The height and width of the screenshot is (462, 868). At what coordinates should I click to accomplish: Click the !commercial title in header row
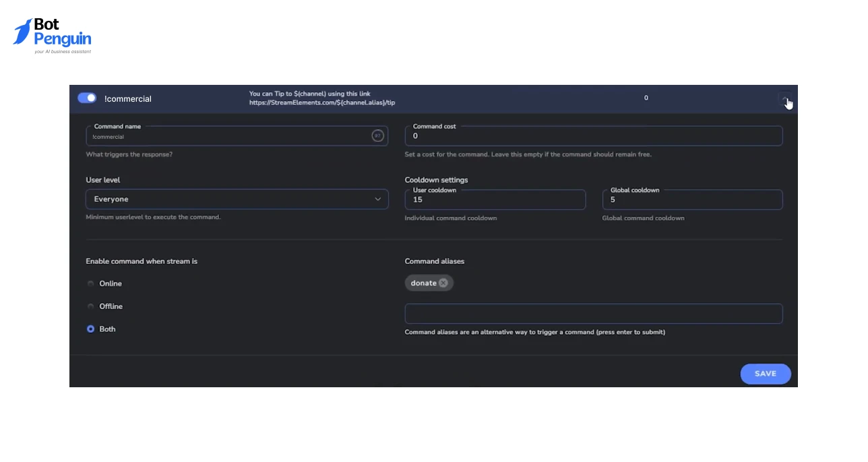point(128,99)
